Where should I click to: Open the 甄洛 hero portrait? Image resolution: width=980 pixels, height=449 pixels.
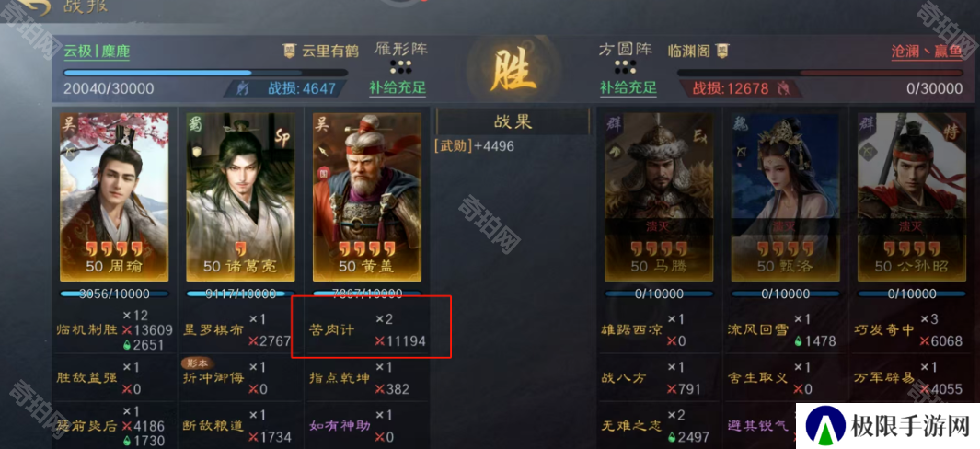pyautogui.click(x=785, y=197)
